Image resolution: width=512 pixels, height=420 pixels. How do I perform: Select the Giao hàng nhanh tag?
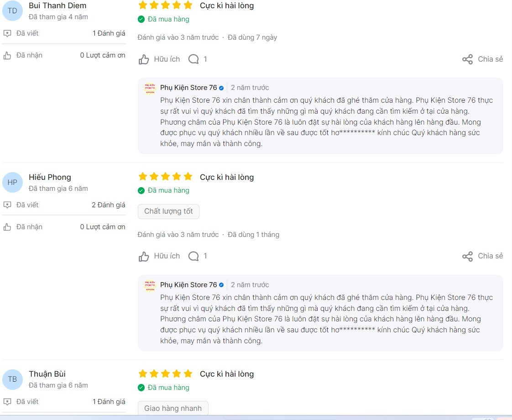pyautogui.click(x=173, y=409)
